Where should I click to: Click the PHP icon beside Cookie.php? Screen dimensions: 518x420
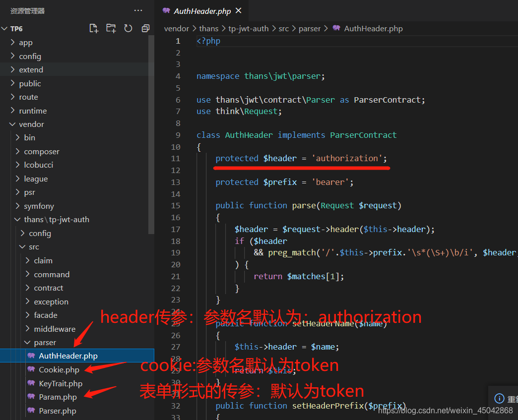coord(31,369)
